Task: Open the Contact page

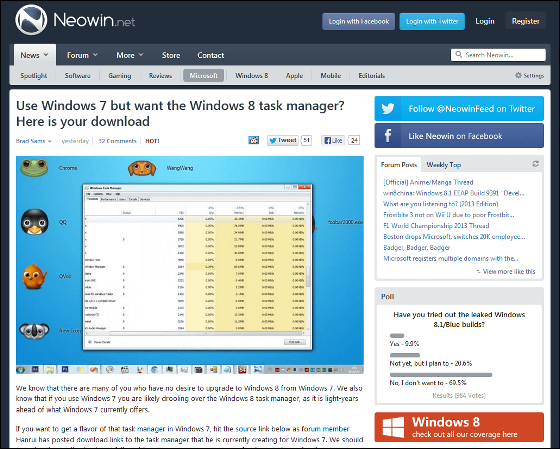Action: pyautogui.click(x=211, y=55)
